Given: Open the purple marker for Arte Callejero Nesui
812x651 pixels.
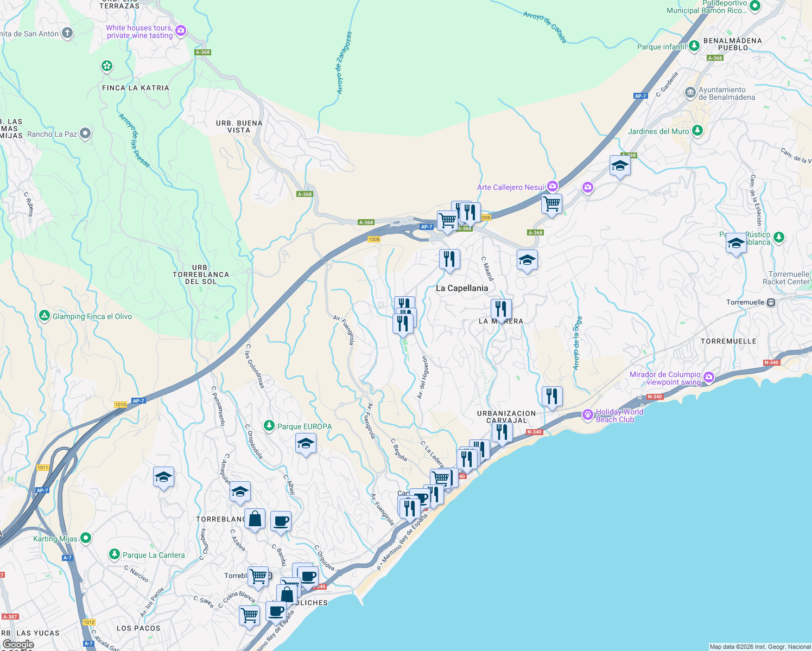Looking at the screenshot, I should pyautogui.click(x=551, y=187).
